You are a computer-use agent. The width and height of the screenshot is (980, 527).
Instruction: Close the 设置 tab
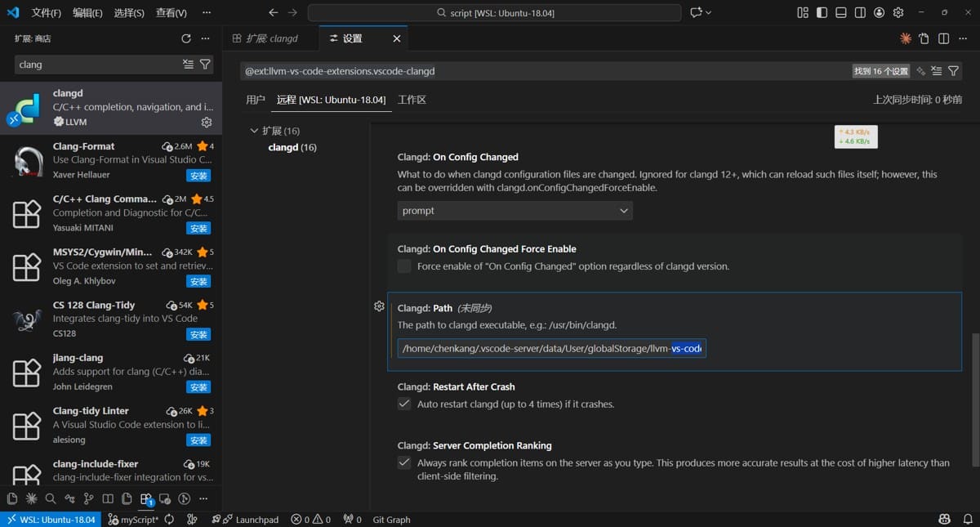click(397, 38)
